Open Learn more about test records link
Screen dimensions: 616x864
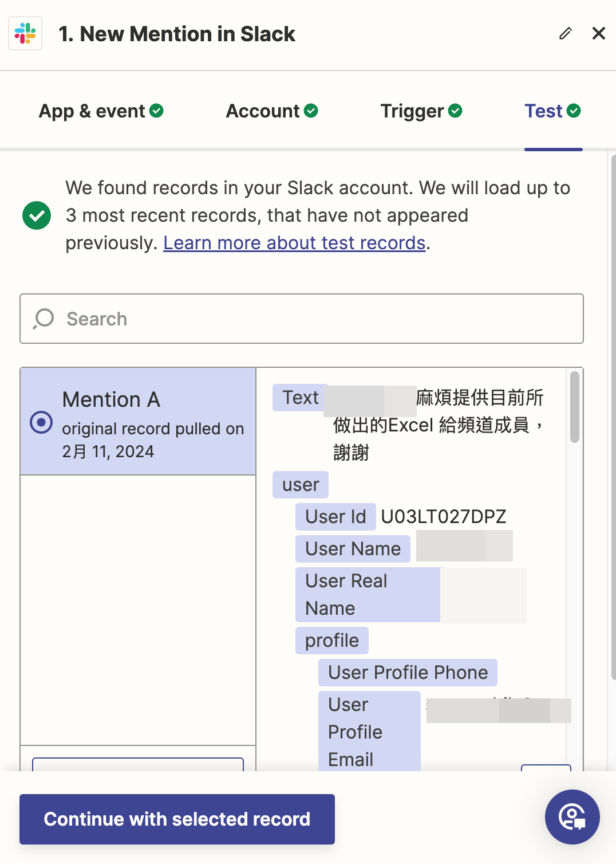(x=294, y=243)
